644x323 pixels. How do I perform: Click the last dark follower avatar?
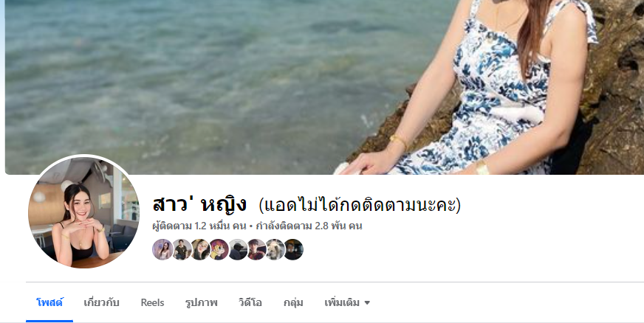click(x=293, y=250)
